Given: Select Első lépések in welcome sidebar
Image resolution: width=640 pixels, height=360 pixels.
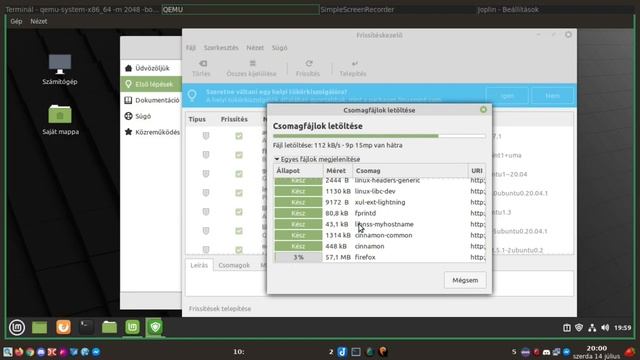Looking at the screenshot, I should tap(151, 84).
